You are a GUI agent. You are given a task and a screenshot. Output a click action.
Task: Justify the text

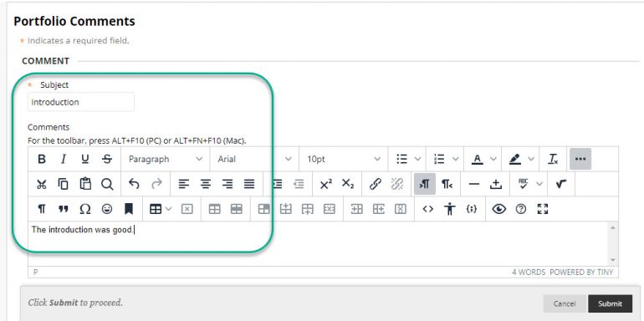click(249, 184)
